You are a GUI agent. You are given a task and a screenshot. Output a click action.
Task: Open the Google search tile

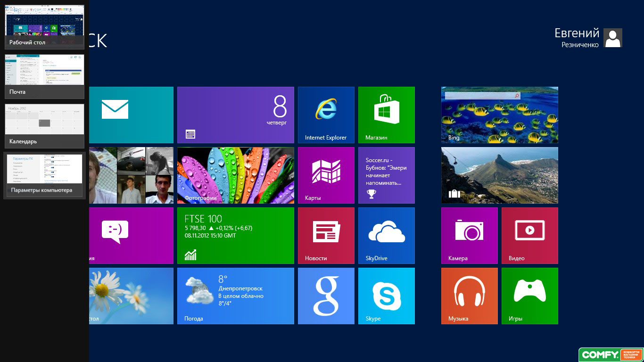pyautogui.click(x=326, y=296)
